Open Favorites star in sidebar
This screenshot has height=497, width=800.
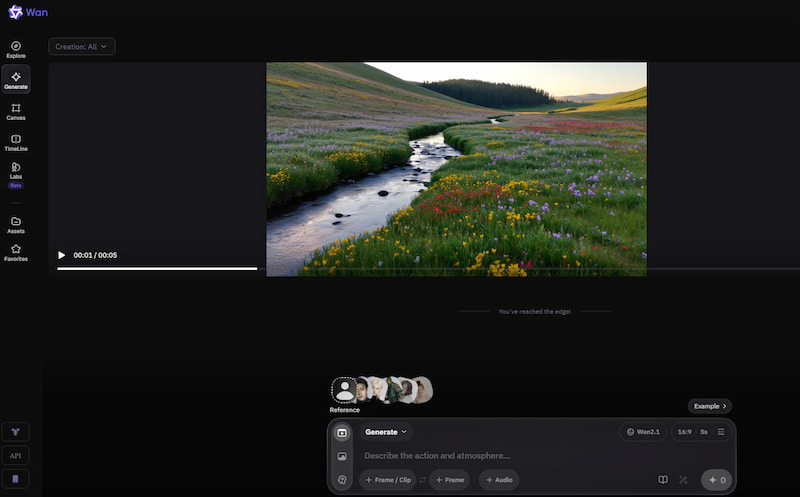pyautogui.click(x=16, y=253)
